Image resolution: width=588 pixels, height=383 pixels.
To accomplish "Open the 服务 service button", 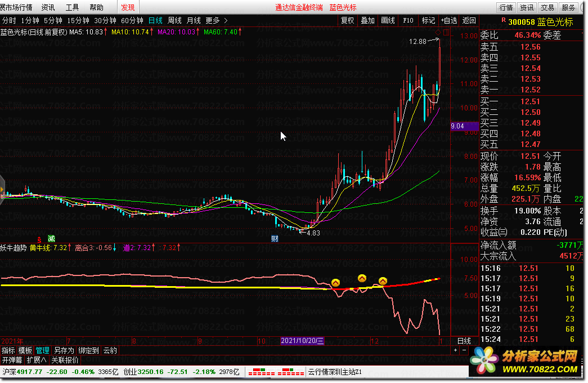I will tap(568, 7).
